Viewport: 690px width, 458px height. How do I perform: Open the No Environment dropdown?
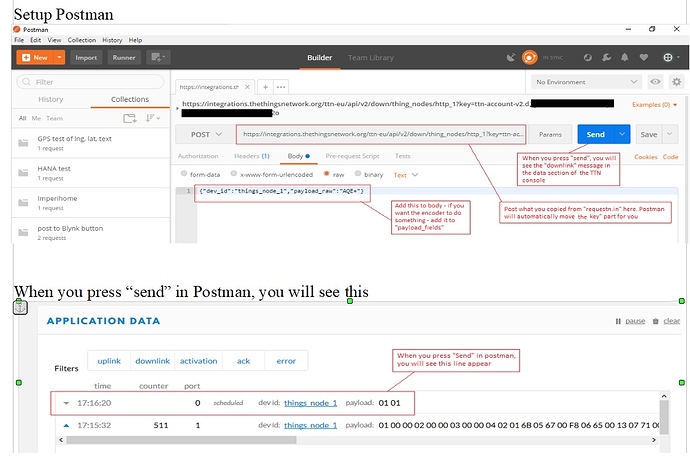click(x=586, y=82)
